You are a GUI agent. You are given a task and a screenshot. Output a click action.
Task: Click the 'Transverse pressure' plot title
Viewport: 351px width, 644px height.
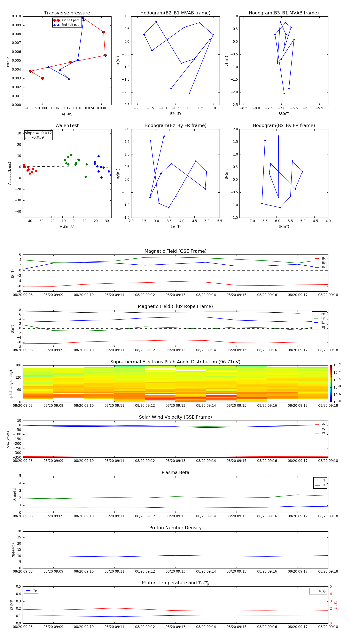pos(67,13)
